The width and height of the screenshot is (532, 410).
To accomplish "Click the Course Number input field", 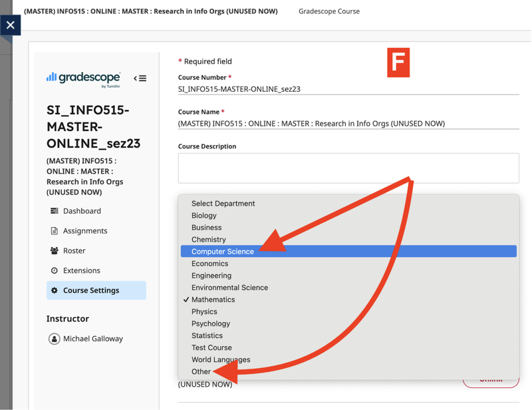I will coord(348,89).
